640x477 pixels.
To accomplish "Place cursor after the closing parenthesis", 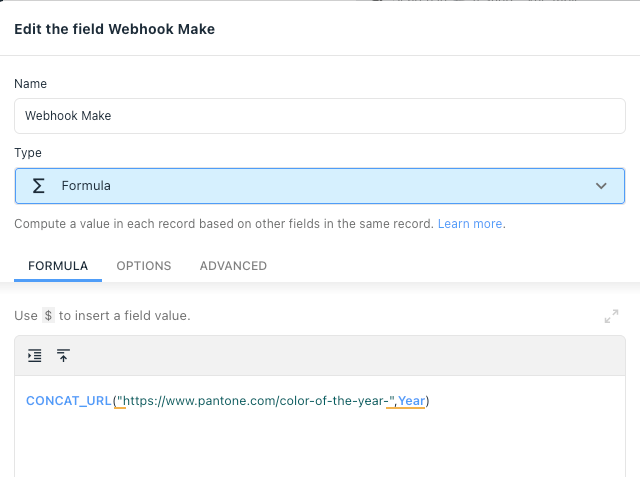I will click(430, 401).
